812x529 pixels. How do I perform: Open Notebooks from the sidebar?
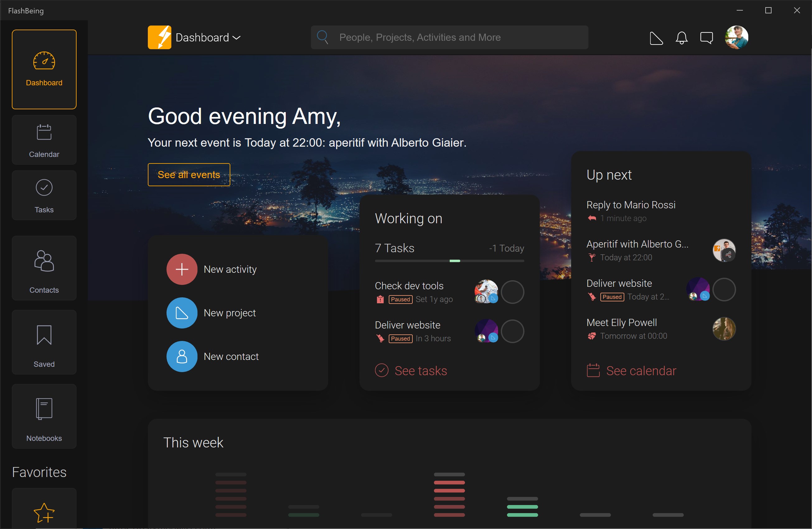[44, 416]
